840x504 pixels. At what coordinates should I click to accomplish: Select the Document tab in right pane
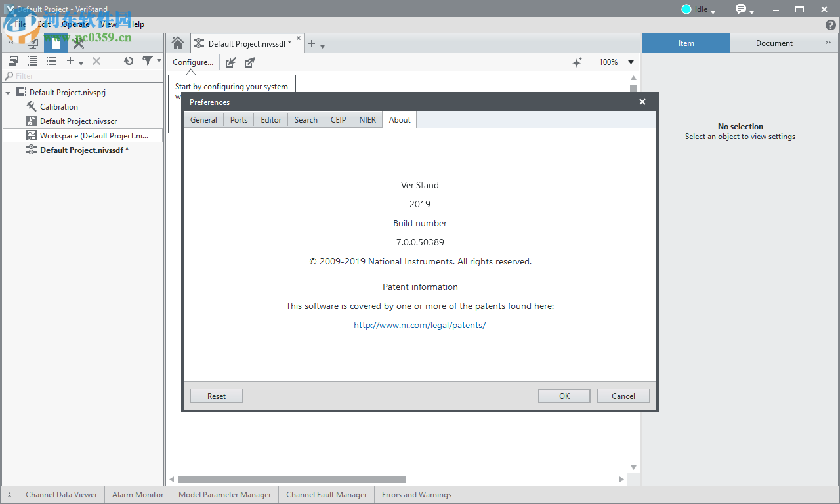point(774,43)
